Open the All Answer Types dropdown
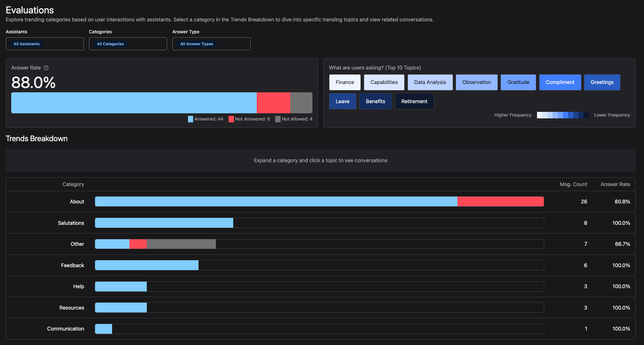The height and width of the screenshot is (345, 644). point(211,44)
